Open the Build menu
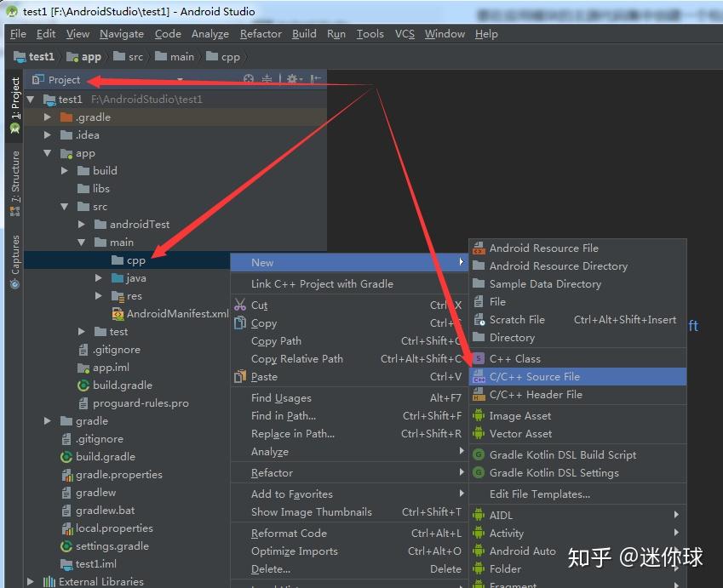 [304, 34]
